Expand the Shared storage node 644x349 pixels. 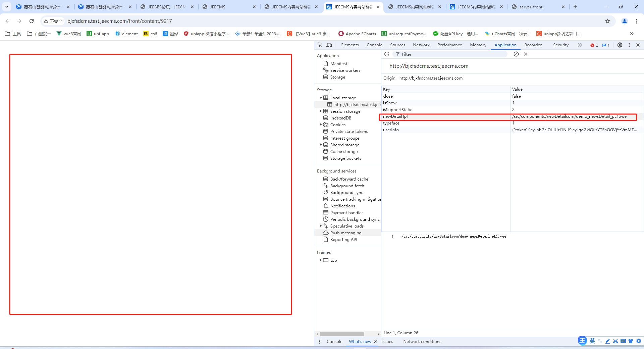click(x=321, y=145)
